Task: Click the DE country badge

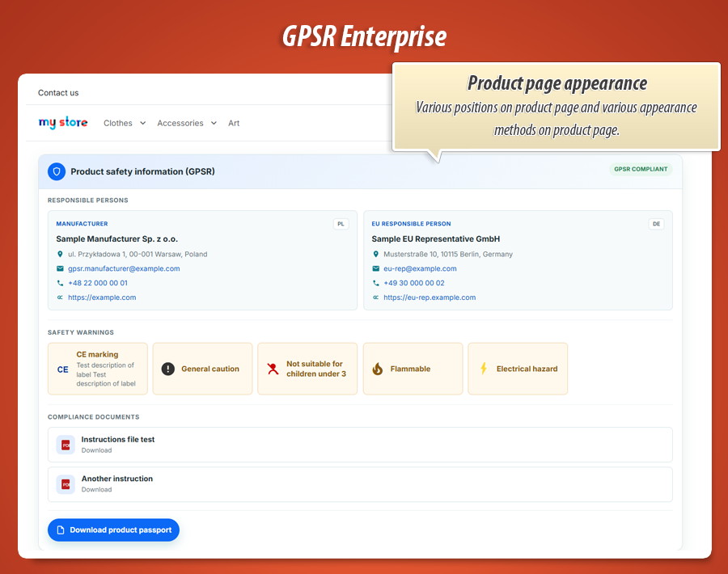Action: [x=656, y=224]
